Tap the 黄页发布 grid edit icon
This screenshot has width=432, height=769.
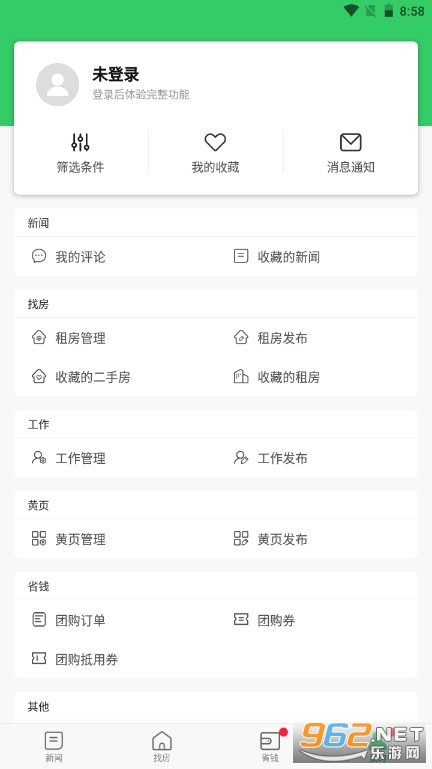coord(241,538)
